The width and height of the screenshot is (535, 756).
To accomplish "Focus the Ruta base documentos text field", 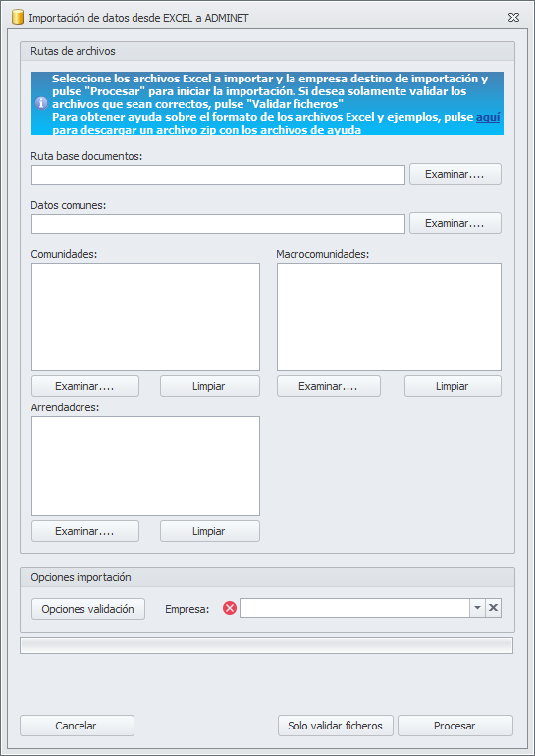I will coord(218,175).
